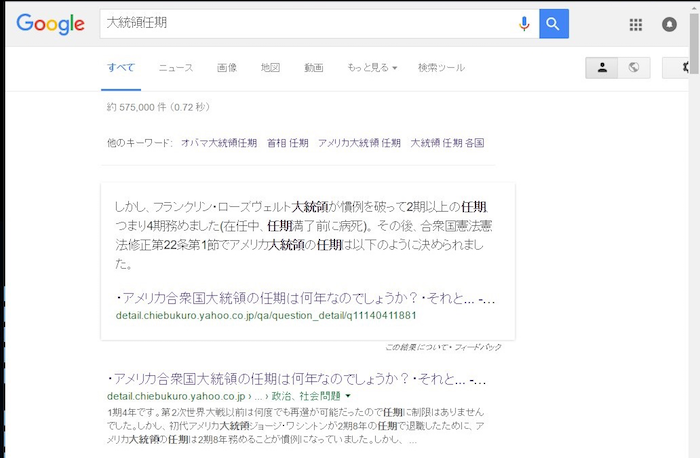Expand the もっと見る dropdown

[372, 68]
